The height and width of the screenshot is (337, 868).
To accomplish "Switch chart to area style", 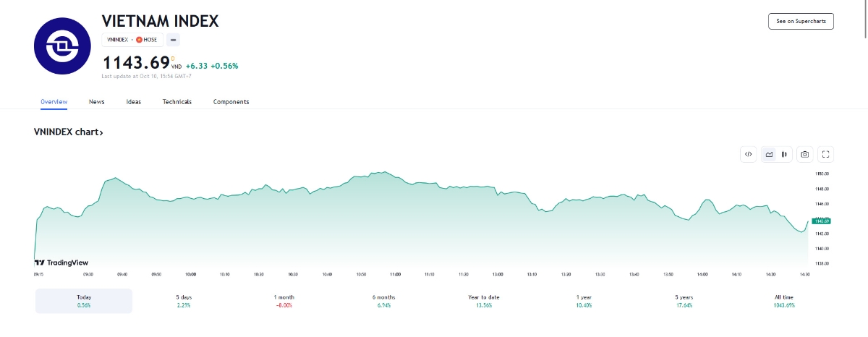I will coord(769,154).
